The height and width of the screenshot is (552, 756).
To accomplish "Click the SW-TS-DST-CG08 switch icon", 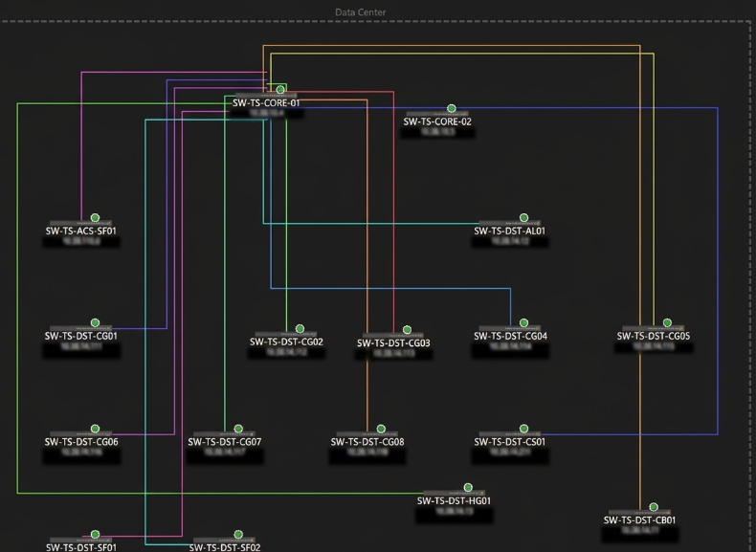I will 367,434.
